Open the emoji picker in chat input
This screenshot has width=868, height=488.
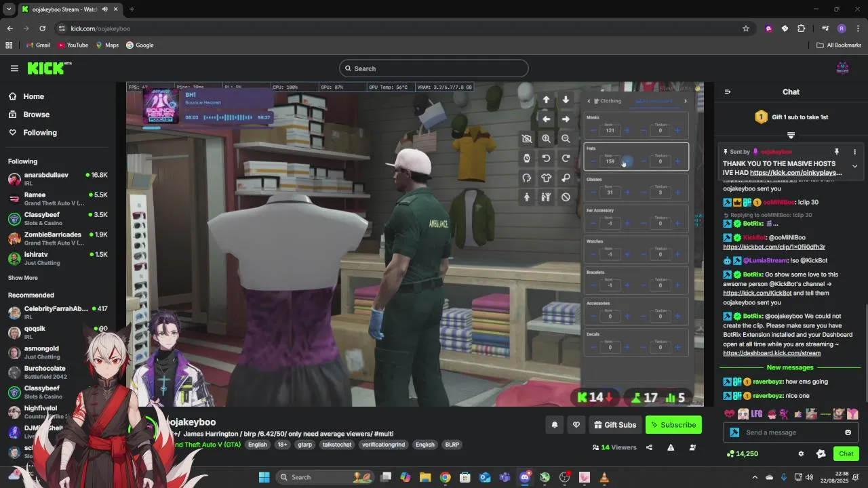[848, 432]
